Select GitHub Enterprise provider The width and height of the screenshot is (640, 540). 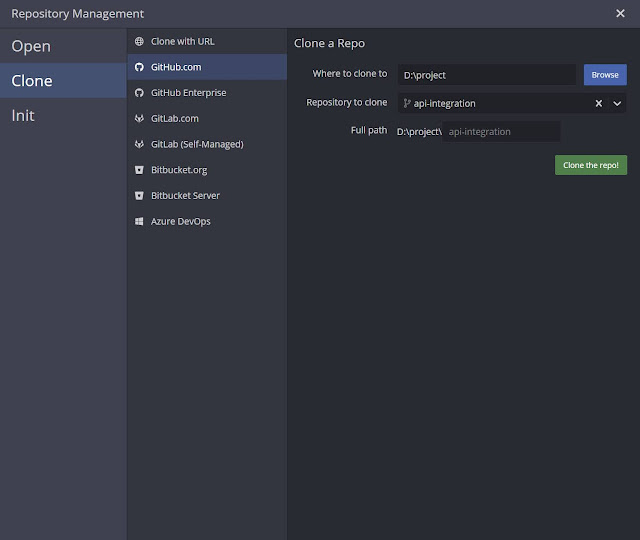click(x=207, y=93)
